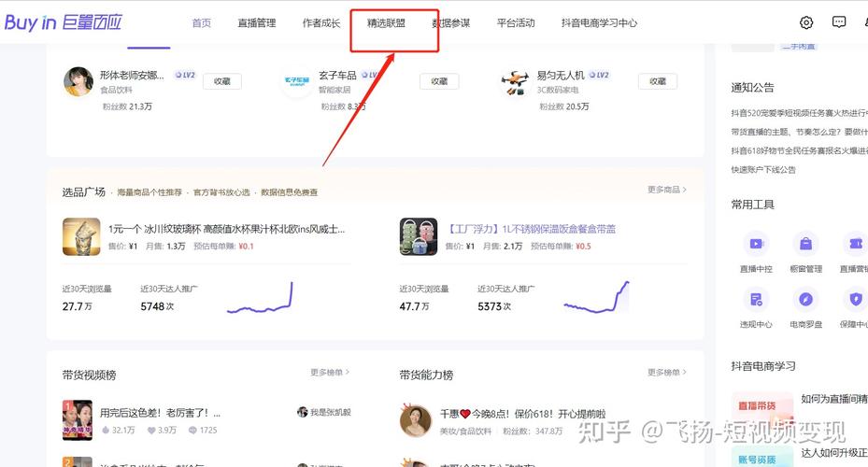Open the glacier glass cup product thumbnail
The width and height of the screenshot is (868, 467).
[81, 237]
